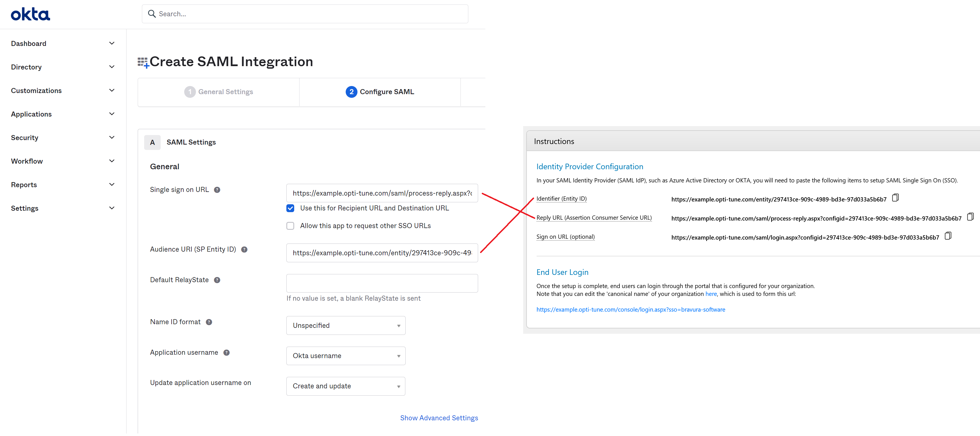Click the step 1 circle icon
Image resolution: width=980 pixels, height=436 pixels.
[x=190, y=92]
